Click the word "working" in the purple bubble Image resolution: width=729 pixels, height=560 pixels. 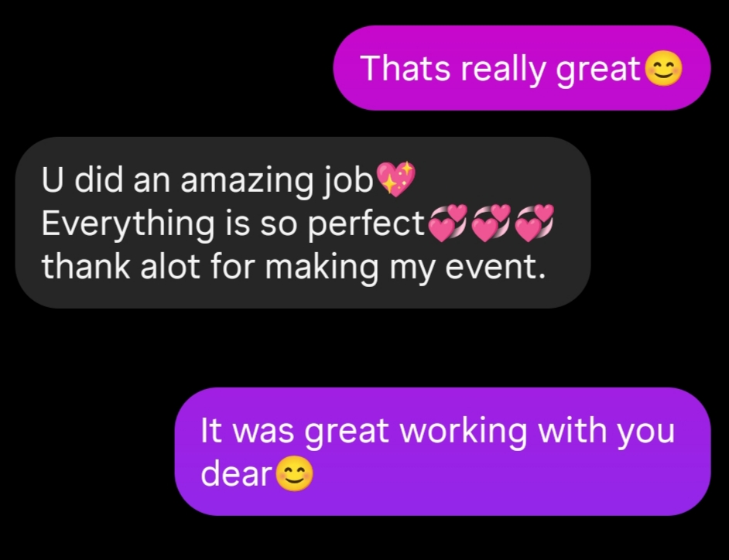[463, 432]
